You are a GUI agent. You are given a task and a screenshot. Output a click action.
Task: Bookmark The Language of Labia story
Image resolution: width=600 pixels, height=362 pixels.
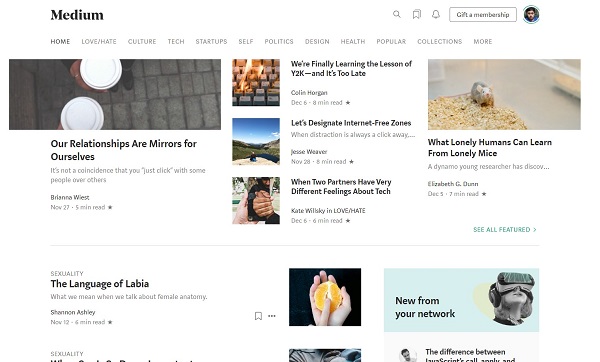pos(258,316)
